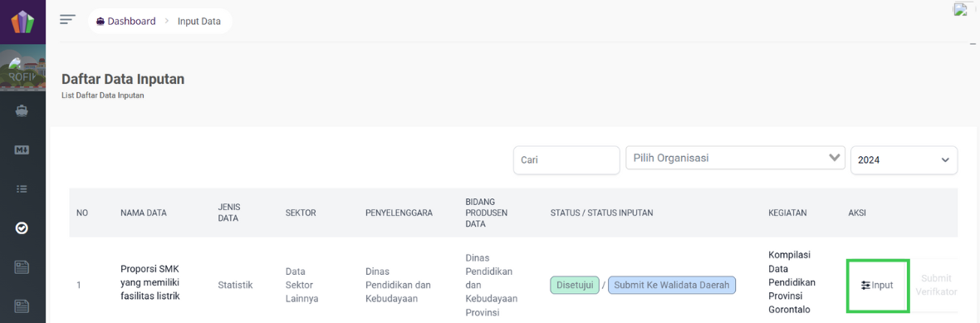Click the Cari search field
This screenshot has height=323, width=980.
(x=566, y=160)
